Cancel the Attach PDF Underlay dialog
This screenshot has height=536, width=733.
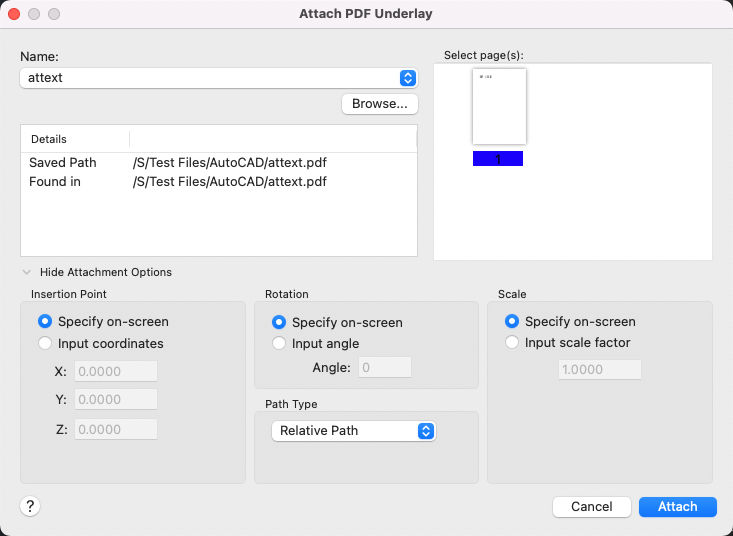pyautogui.click(x=591, y=507)
